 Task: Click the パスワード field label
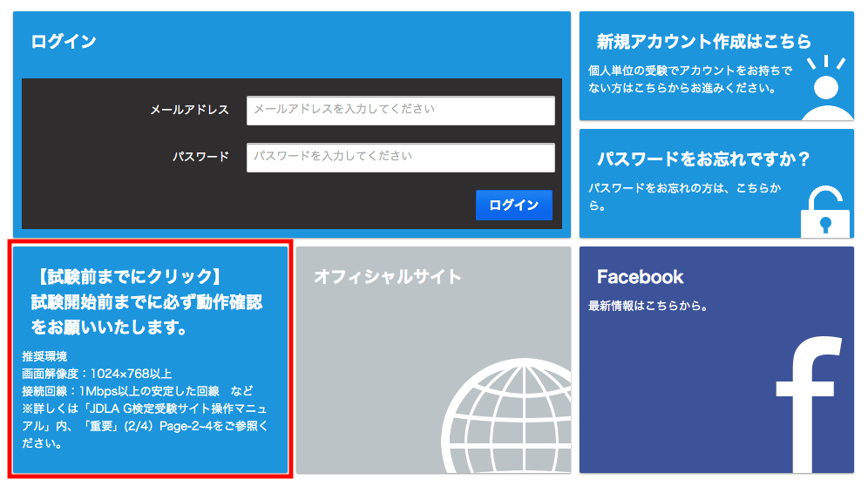200,157
